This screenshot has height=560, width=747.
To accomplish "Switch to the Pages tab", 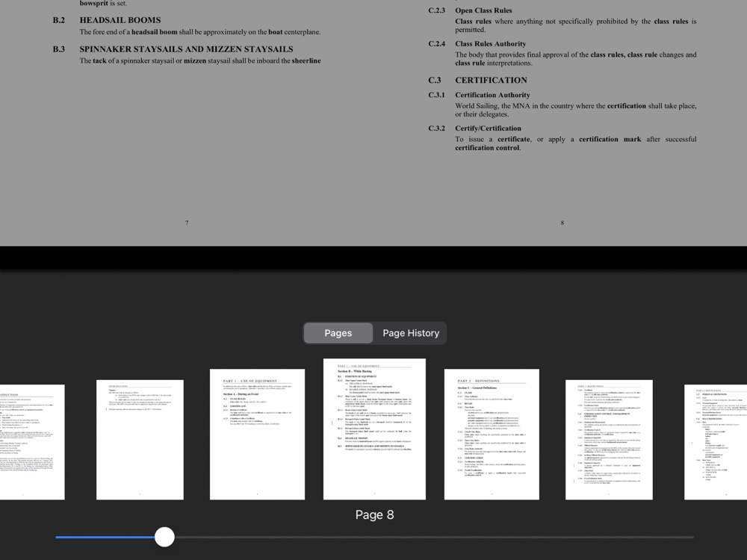I will click(x=338, y=333).
